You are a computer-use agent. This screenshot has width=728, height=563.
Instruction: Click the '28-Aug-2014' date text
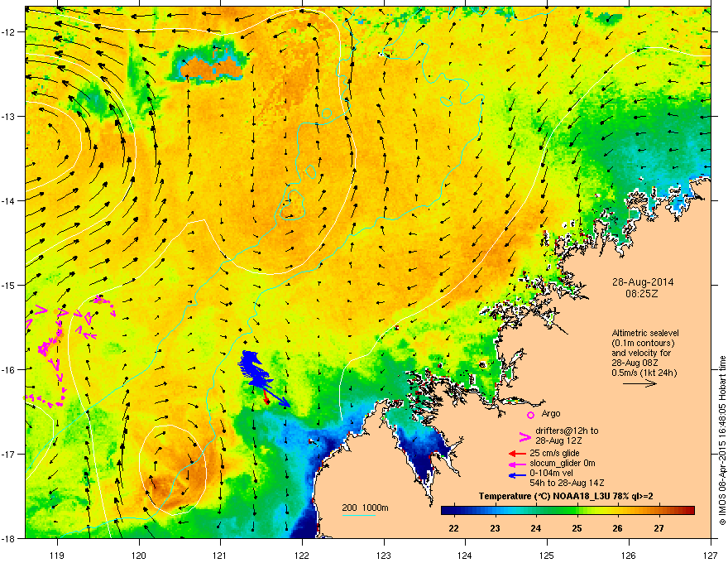643,282
